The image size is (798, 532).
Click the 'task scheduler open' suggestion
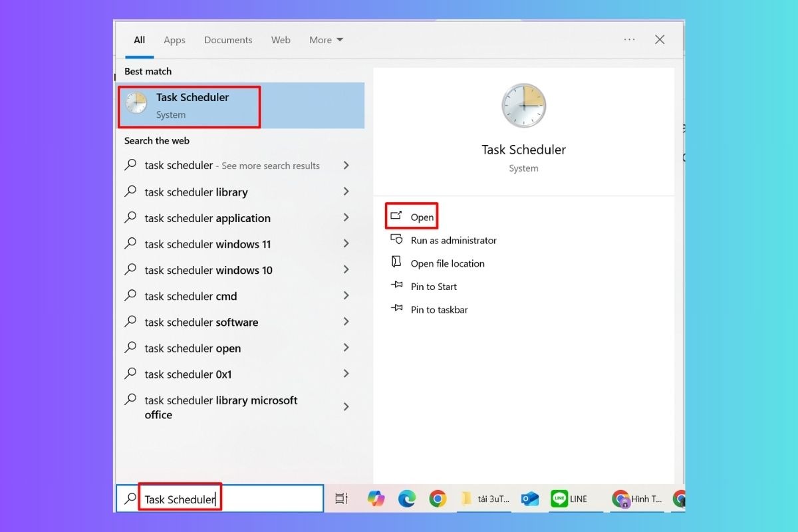tap(193, 348)
